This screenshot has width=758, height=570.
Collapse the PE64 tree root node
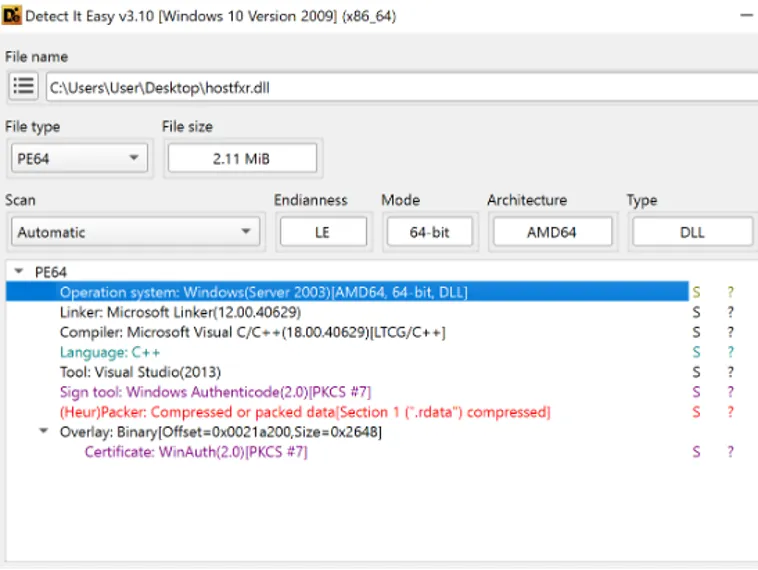[x=20, y=272]
